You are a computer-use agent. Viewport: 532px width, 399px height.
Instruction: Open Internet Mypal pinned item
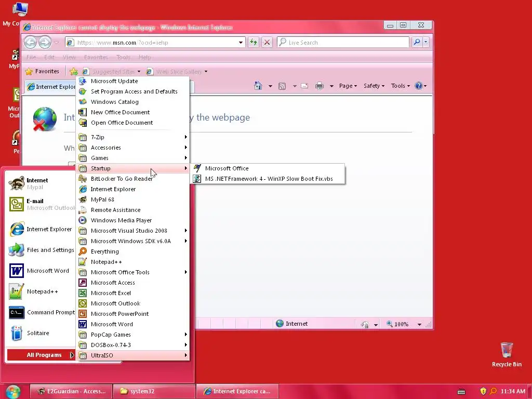pyautogui.click(x=41, y=183)
